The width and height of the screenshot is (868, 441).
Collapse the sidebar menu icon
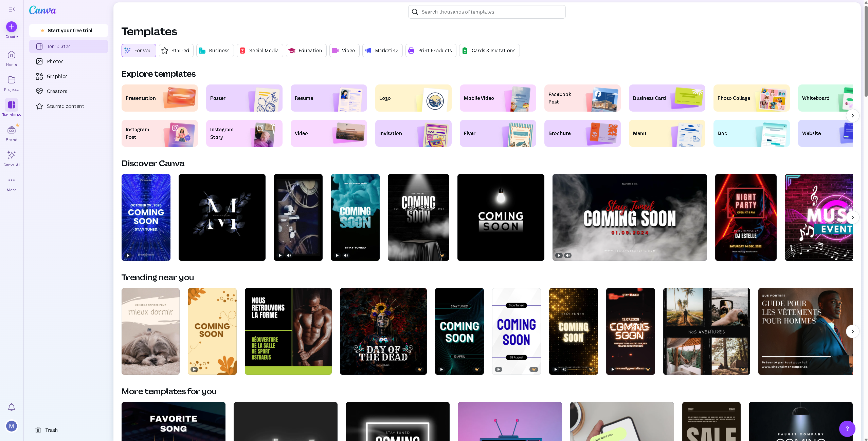point(12,9)
